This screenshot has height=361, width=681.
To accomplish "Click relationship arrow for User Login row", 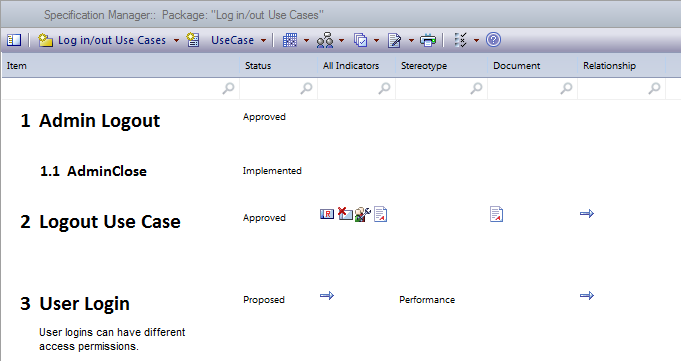I will click(587, 295).
